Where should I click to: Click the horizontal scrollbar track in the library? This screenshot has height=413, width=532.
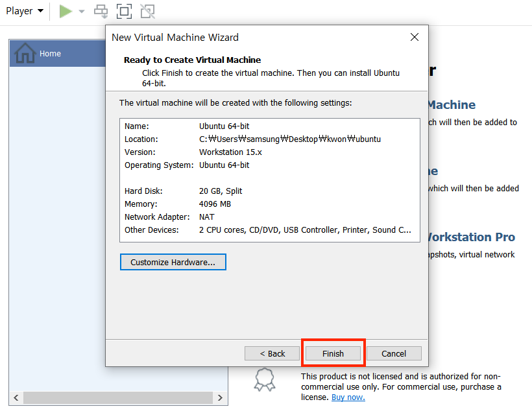[x=117, y=397]
